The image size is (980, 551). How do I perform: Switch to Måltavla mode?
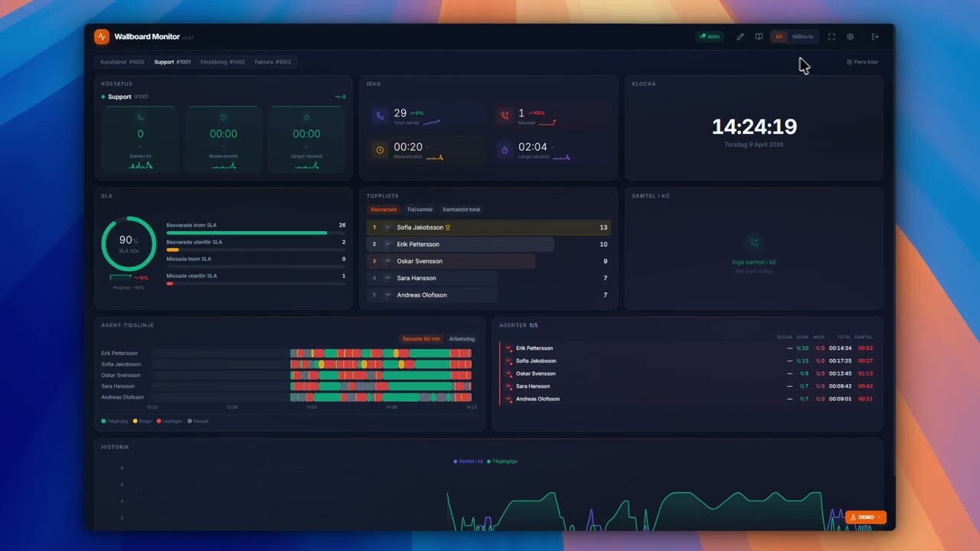802,37
